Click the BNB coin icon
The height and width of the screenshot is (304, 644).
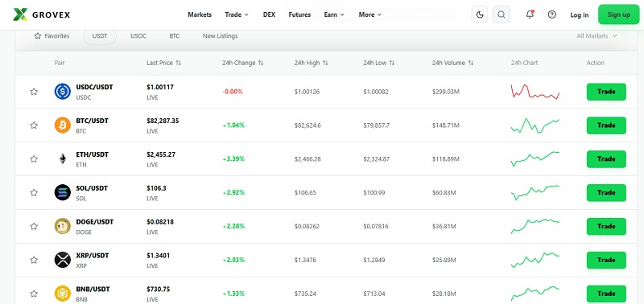pyautogui.click(x=63, y=294)
